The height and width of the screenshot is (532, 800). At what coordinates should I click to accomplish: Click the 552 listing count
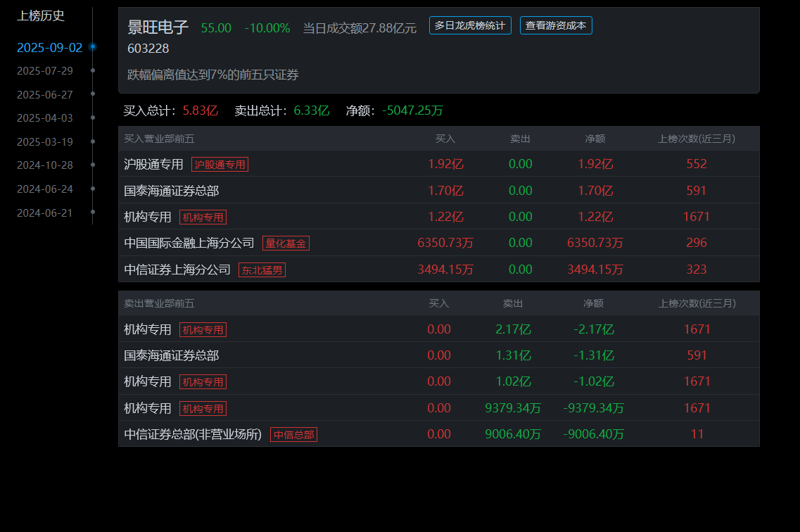pyautogui.click(x=697, y=164)
